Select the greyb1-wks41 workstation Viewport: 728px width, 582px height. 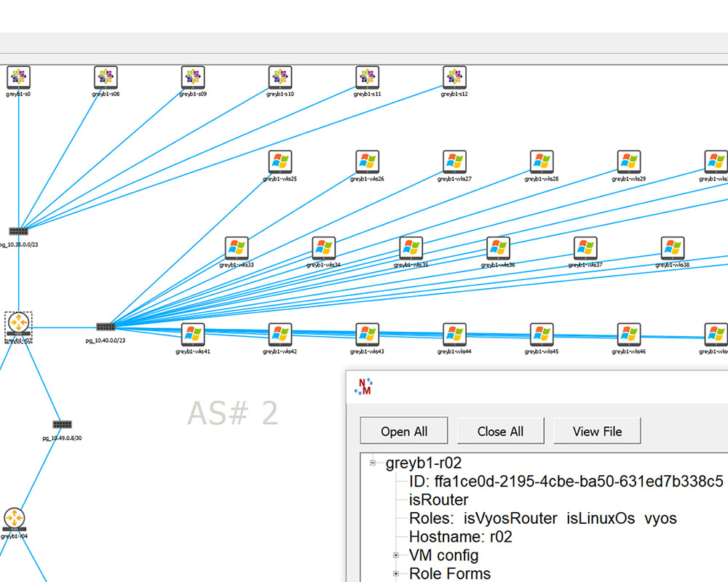pos(193,335)
